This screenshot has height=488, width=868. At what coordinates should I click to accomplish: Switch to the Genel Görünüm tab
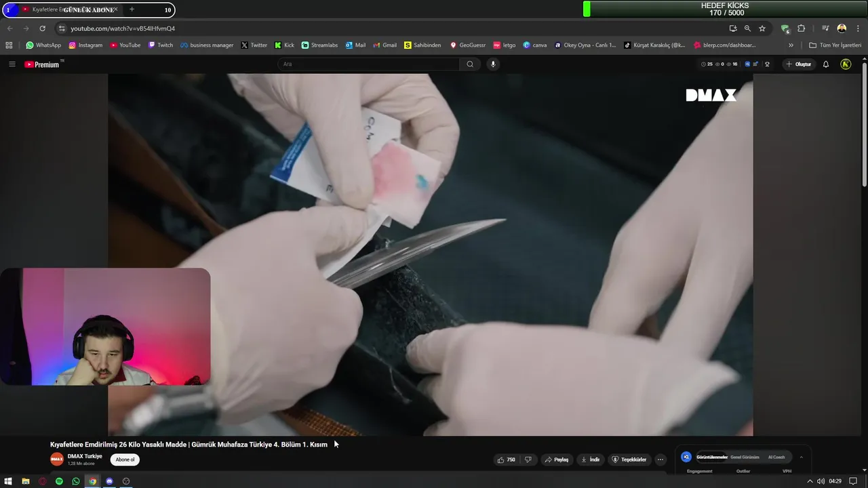(x=745, y=457)
